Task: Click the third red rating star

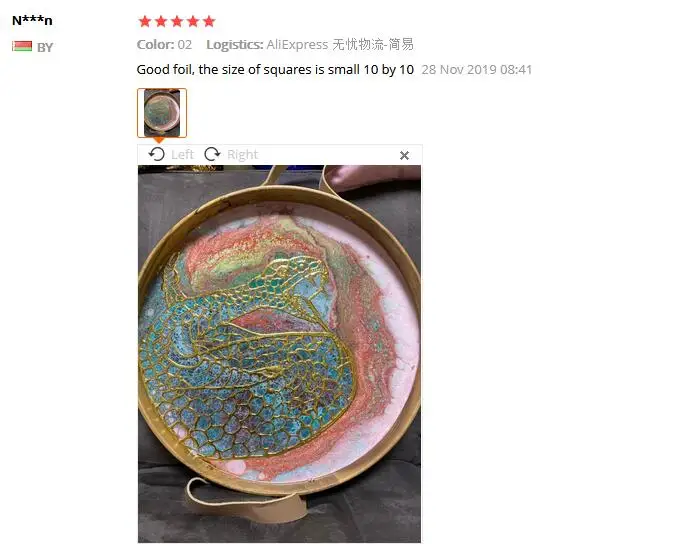Action: click(x=177, y=21)
